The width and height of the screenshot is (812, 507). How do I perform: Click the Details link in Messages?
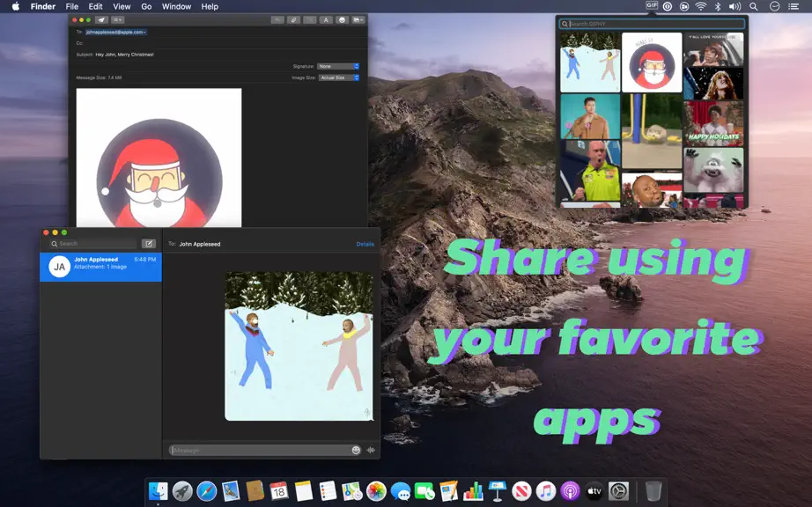coord(365,244)
